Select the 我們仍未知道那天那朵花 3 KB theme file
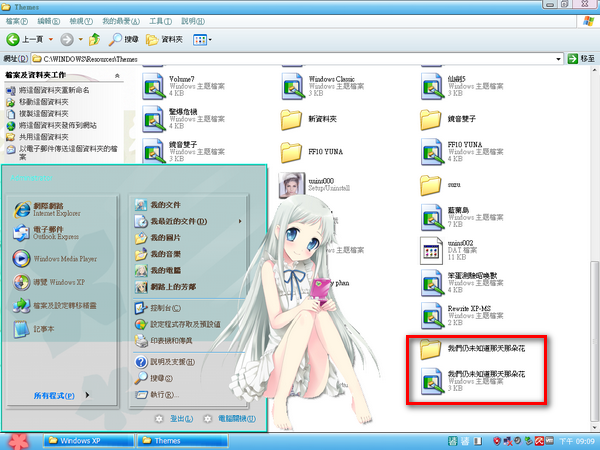Image resolution: width=600 pixels, height=450 pixels. (473, 381)
